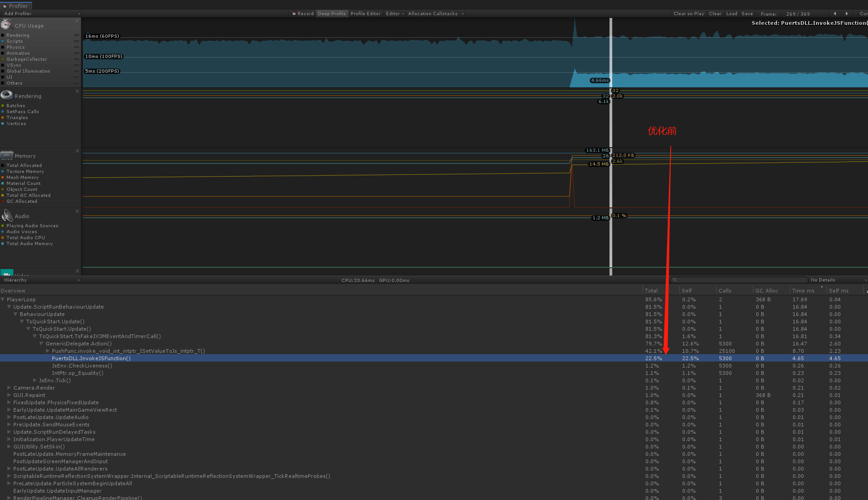The height and width of the screenshot is (500, 868).
Task: Toggle GC Allocated in Memory legend
Action: (21, 201)
